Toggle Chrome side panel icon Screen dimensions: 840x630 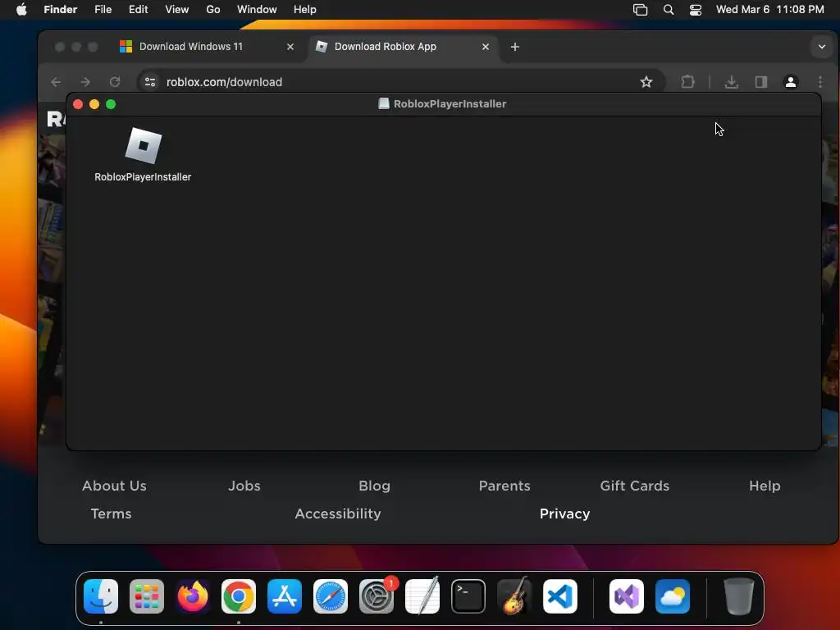pos(760,82)
